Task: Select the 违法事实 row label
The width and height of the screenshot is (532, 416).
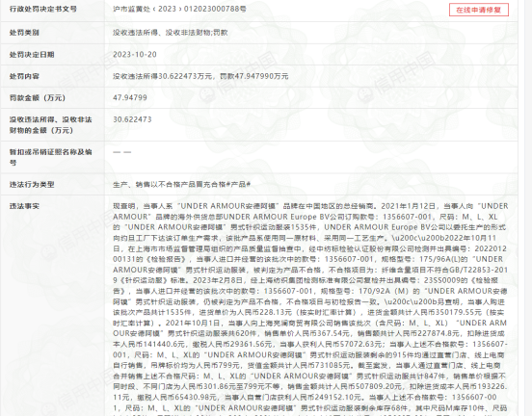Action: pos(24,206)
